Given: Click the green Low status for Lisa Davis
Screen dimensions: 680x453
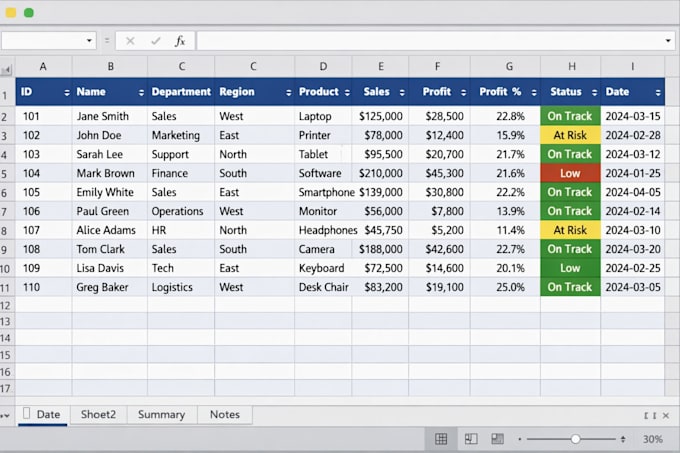Looking at the screenshot, I should (x=570, y=268).
